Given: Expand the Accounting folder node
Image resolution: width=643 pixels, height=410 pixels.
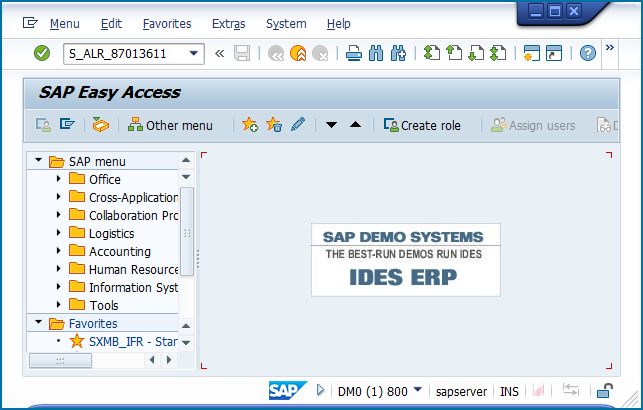Looking at the screenshot, I should coord(58,251).
